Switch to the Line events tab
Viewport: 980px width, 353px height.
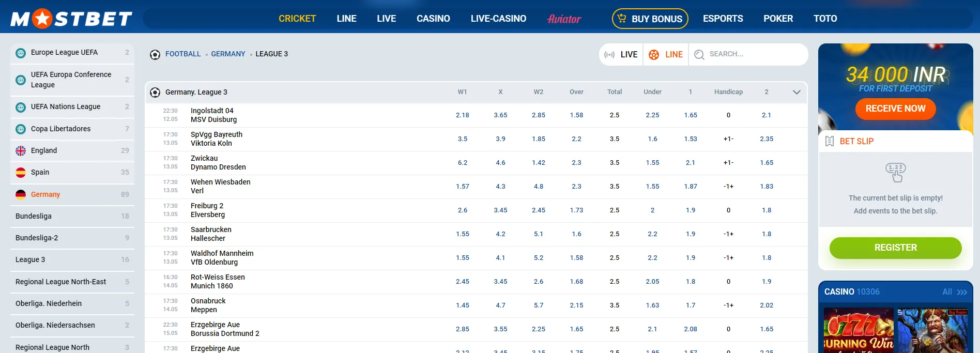[x=666, y=55]
